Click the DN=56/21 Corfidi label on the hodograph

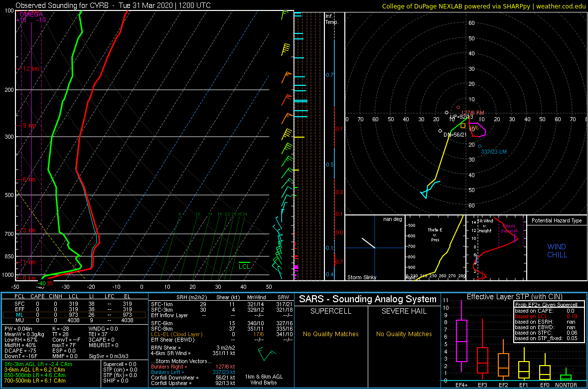[x=454, y=135]
